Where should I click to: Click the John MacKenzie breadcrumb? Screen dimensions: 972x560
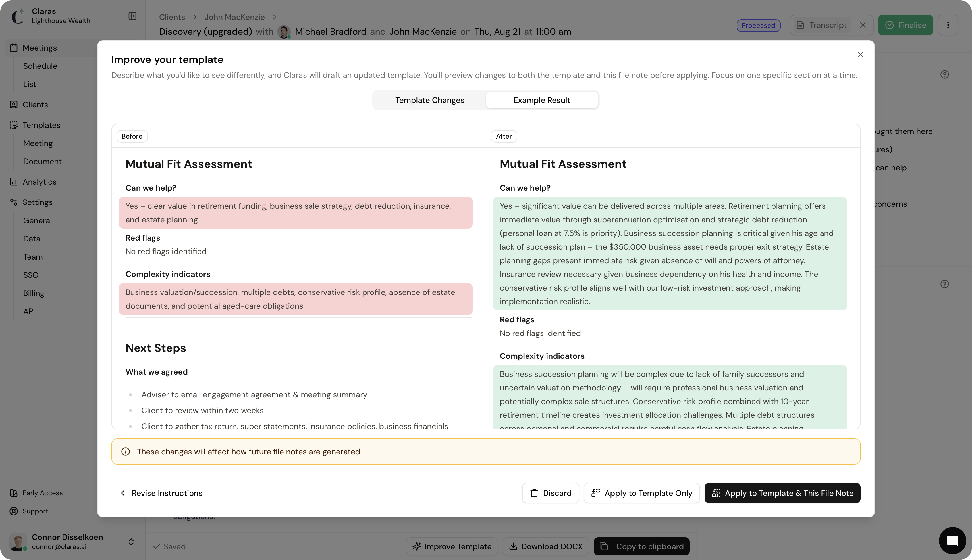[x=234, y=17]
